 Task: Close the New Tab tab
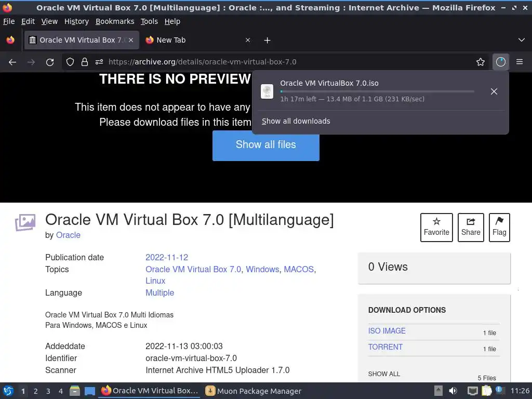(x=248, y=40)
